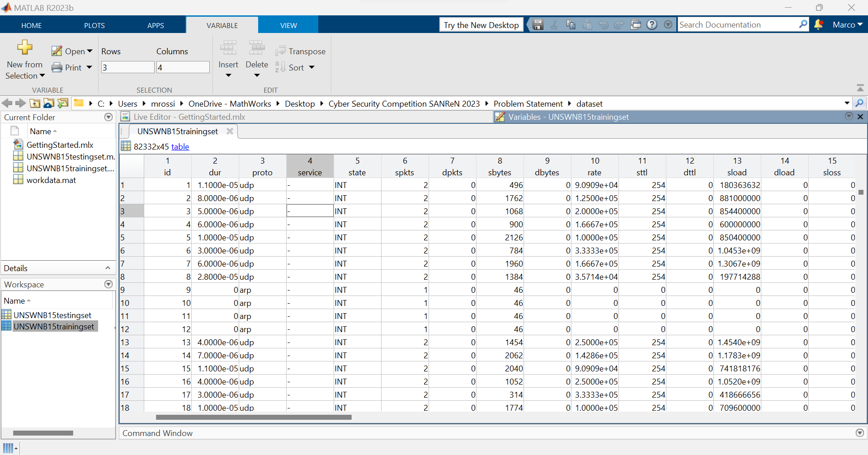Image resolution: width=868 pixels, height=455 pixels.
Task: Select the service column header
Action: pos(310,167)
